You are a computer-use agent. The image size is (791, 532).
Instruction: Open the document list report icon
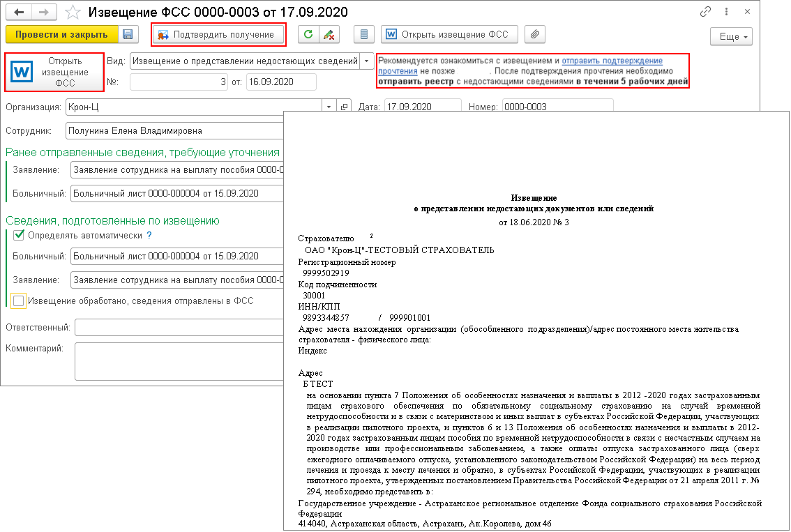[363, 34]
